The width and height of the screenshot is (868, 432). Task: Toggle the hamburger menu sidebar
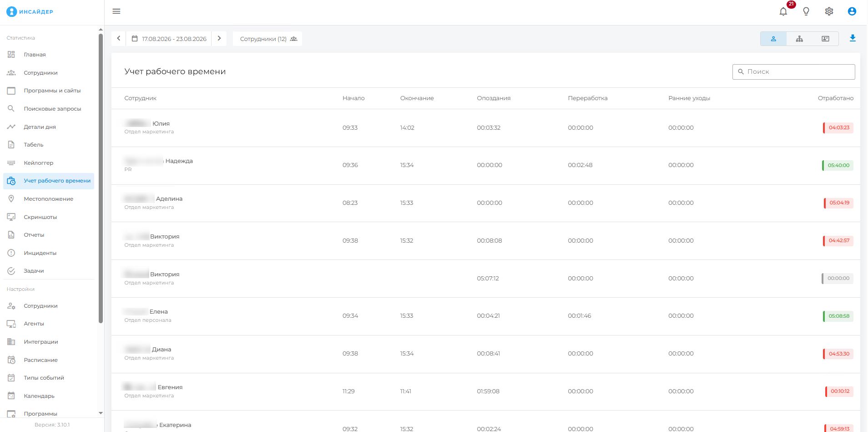click(116, 11)
